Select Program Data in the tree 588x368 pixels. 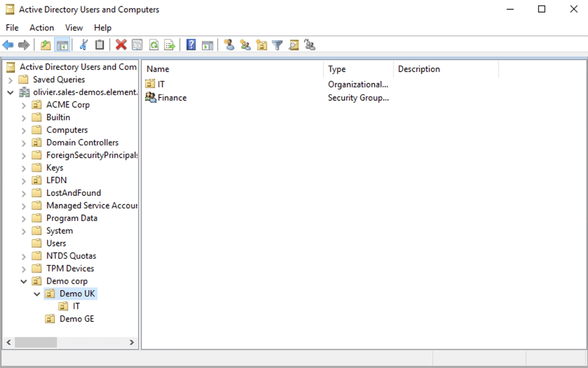pos(72,218)
